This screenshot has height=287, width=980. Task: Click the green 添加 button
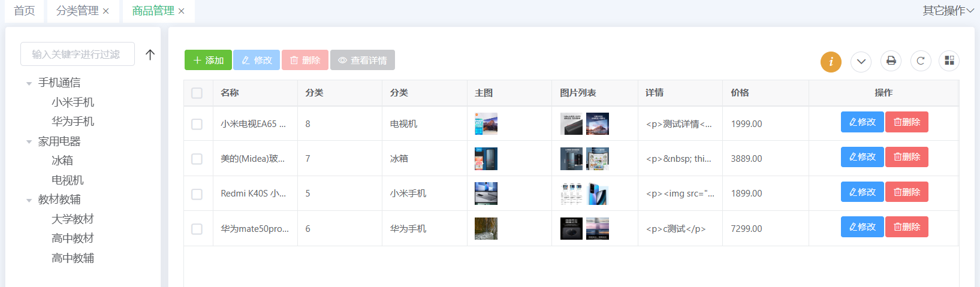(x=208, y=60)
